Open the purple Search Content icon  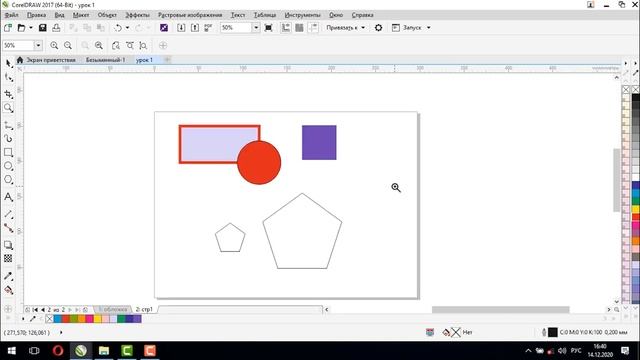pos(164,28)
